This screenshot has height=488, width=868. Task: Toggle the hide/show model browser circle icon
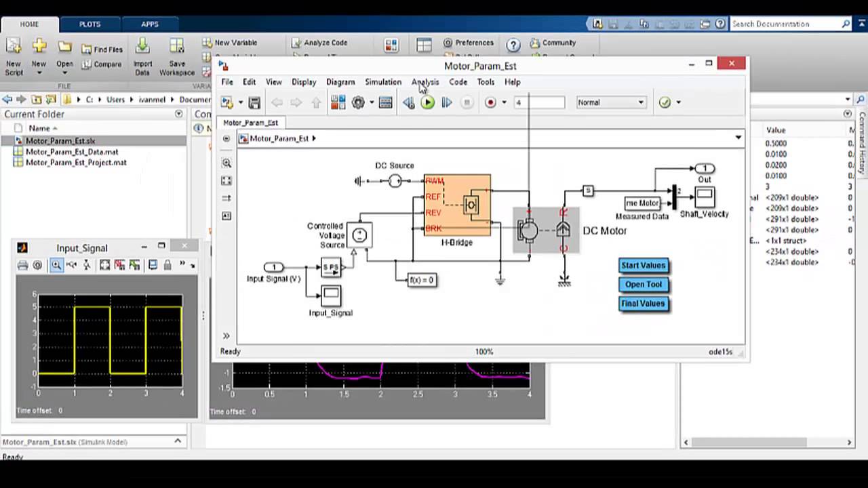226,138
